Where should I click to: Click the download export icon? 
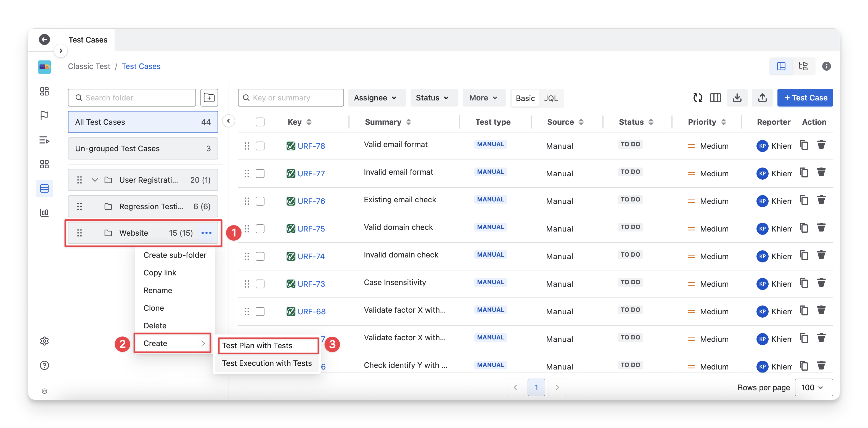pyautogui.click(x=737, y=98)
